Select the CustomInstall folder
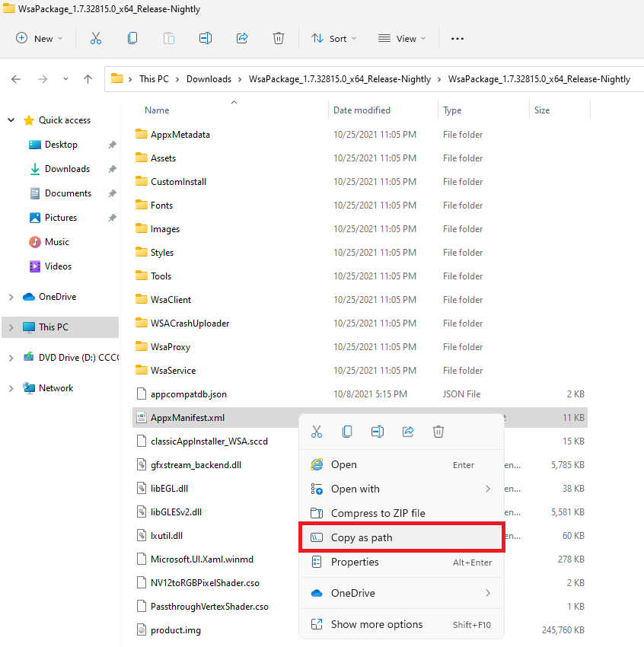 [178, 182]
